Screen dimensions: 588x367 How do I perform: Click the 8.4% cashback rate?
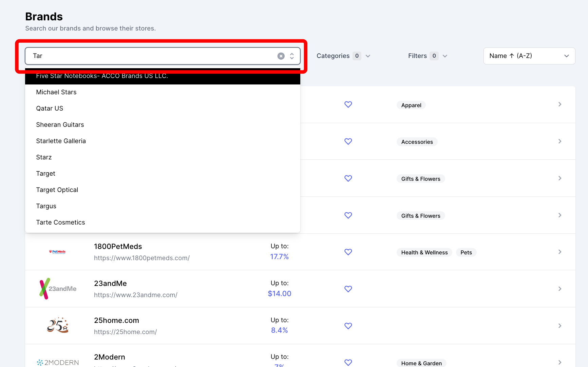(280, 330)
